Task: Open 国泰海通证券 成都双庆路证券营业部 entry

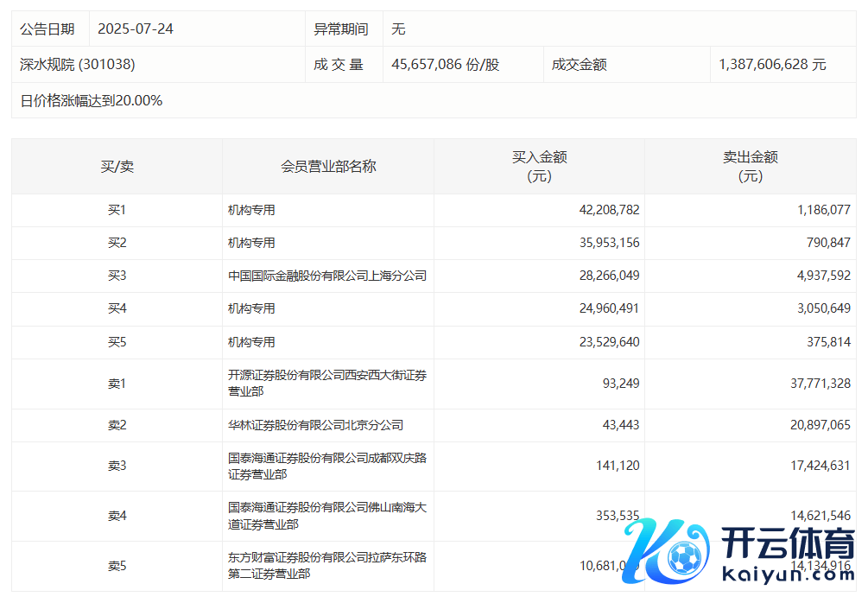Action: 327,466
